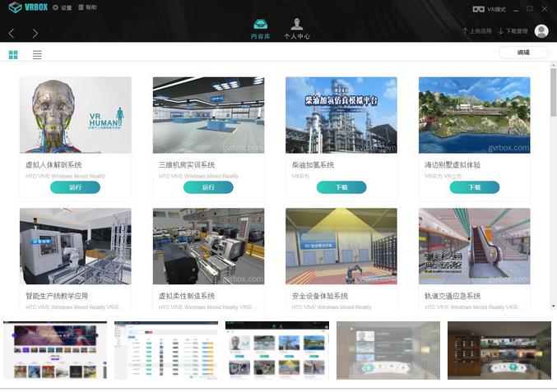Open 帮助 help in title bar
Image resolution: width=557 pixels, height=392 pixels.
[86, 7]
